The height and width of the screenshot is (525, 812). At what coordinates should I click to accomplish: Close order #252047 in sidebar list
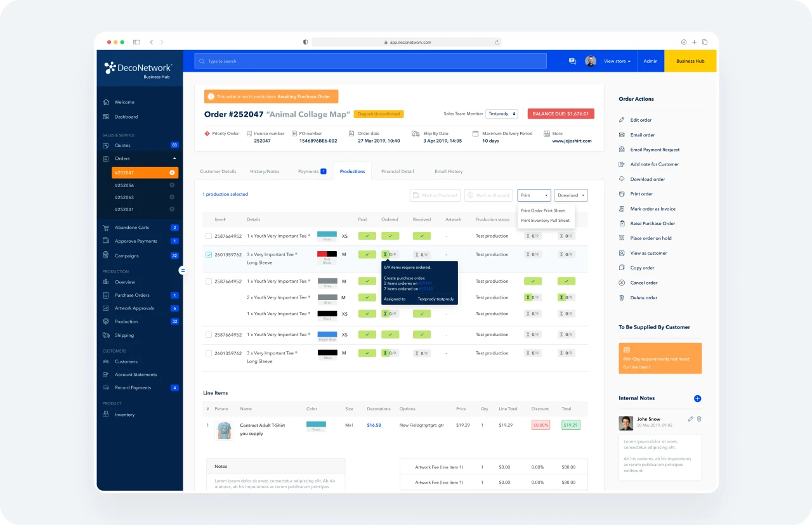172,172
